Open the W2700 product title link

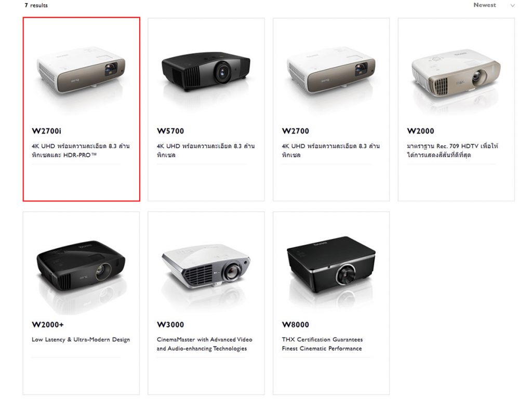click(296, 131)
